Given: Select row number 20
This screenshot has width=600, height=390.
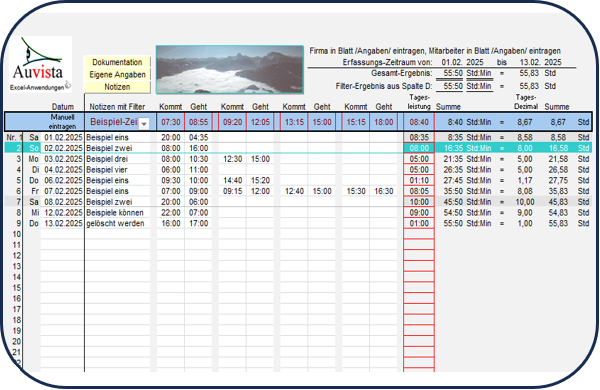Looking at the screenshot, I should point(16,341).
